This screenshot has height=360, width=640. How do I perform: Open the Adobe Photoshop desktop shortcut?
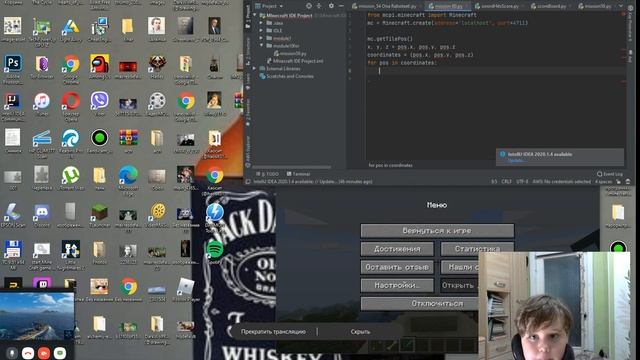coord(13,64)
